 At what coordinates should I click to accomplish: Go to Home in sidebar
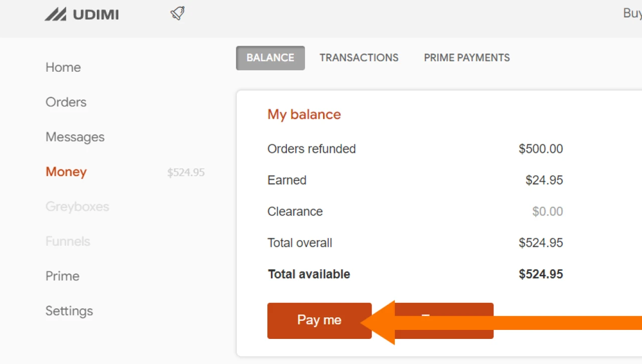pos(63,67)
